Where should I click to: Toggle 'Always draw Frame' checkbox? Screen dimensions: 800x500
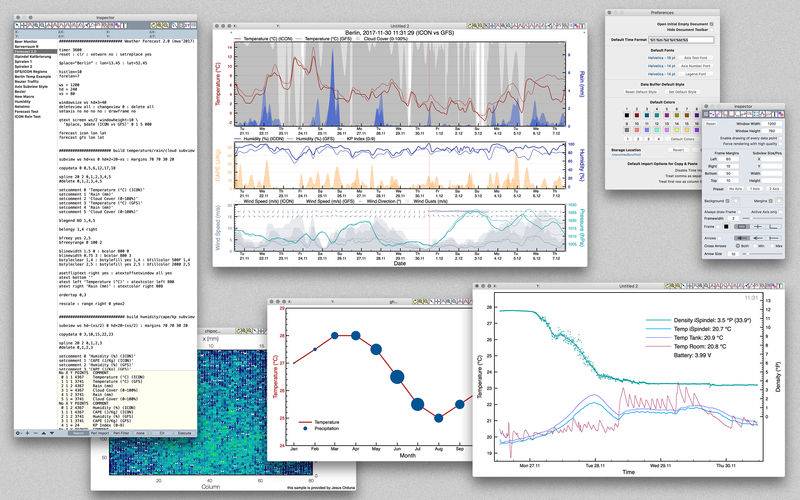click(739, 212)
